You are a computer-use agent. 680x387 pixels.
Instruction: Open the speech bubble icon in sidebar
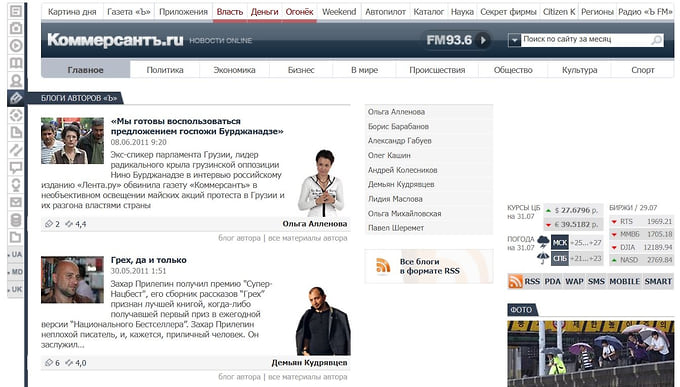coord(16,167)
